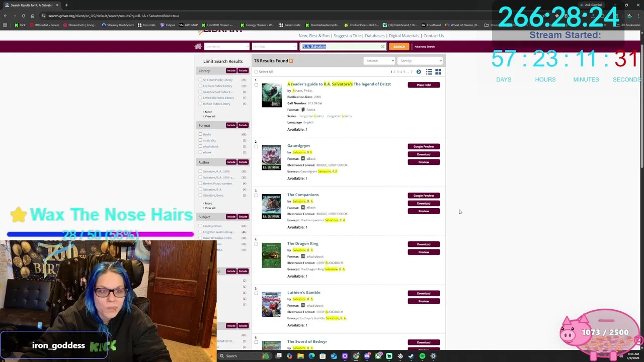Open Luthien's Gamble cover image
Viewport: 644px width, 362px height.
[271, 304]
